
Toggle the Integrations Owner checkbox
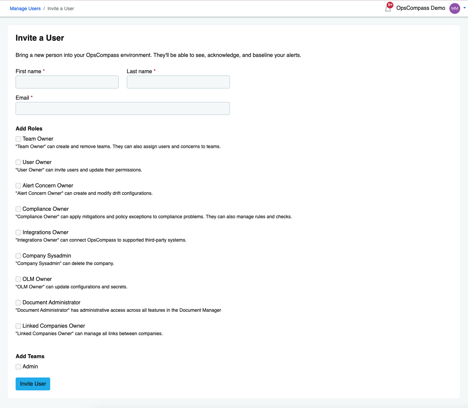[18, 232]
